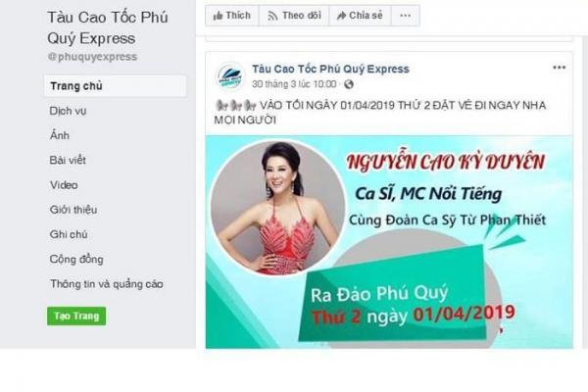Open the Cộng đồng community section
Viewport: 588px width, 392px height.
click(76, 259)
